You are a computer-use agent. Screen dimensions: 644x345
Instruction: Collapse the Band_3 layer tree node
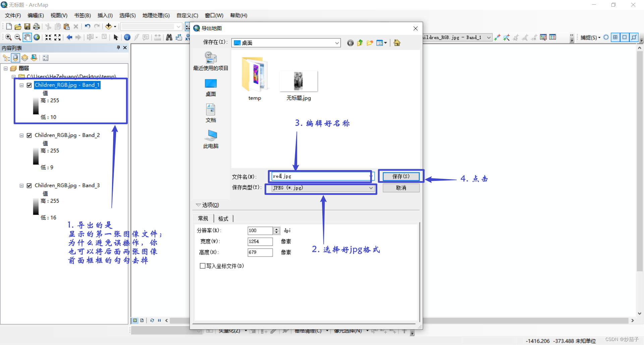point(21,186)
